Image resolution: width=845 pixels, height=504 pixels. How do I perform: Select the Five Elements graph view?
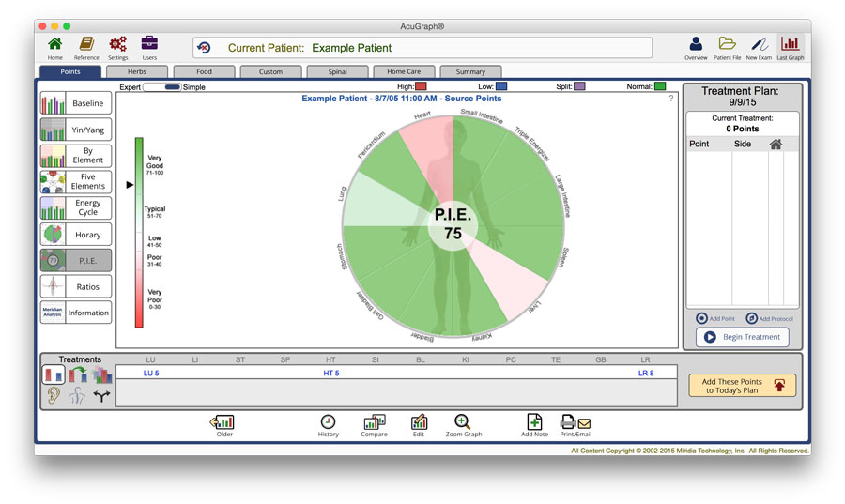[x=76, y=181]
